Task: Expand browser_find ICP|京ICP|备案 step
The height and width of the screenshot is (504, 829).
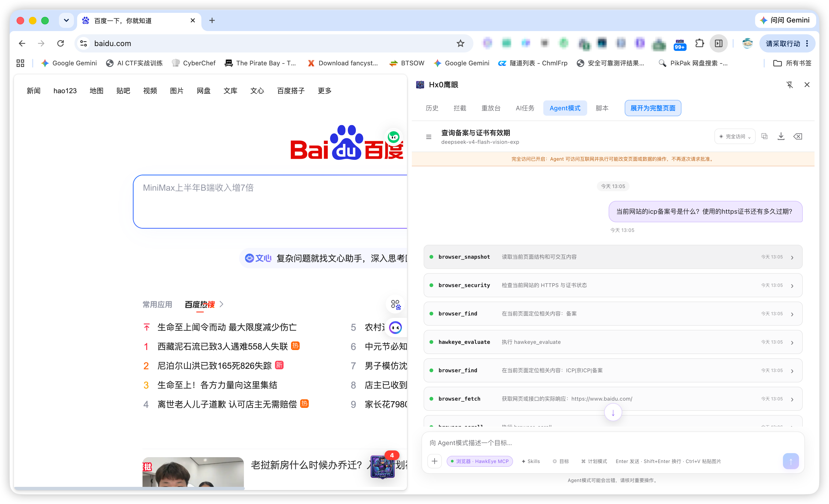Action: click(613, 370)
